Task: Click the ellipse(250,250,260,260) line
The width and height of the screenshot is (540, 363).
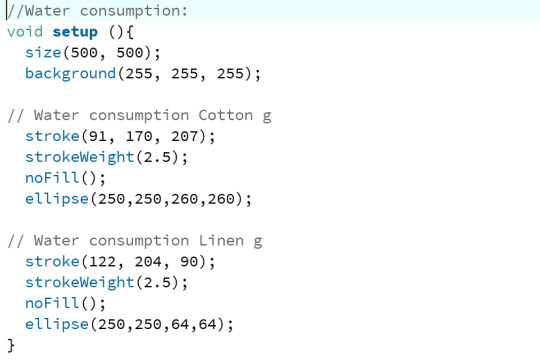Action: 138,199
